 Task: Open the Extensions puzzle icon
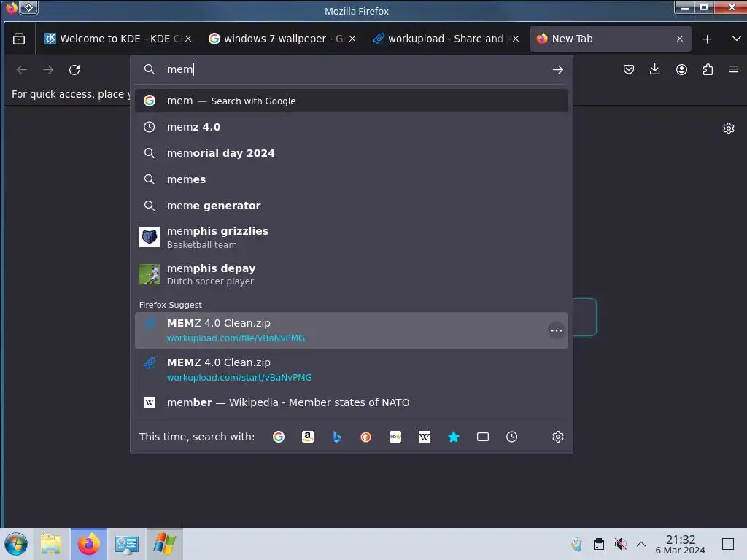click(x=708, y=69)
